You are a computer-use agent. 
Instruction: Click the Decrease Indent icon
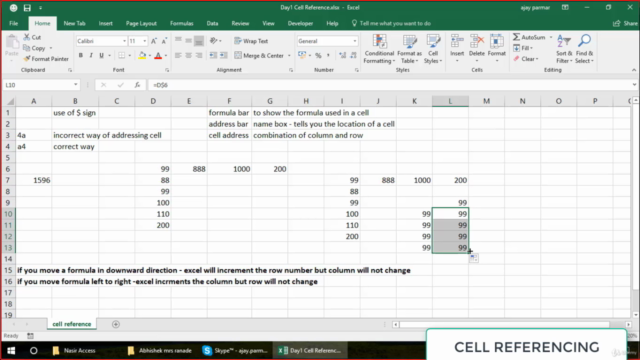(x=213, y=56)
